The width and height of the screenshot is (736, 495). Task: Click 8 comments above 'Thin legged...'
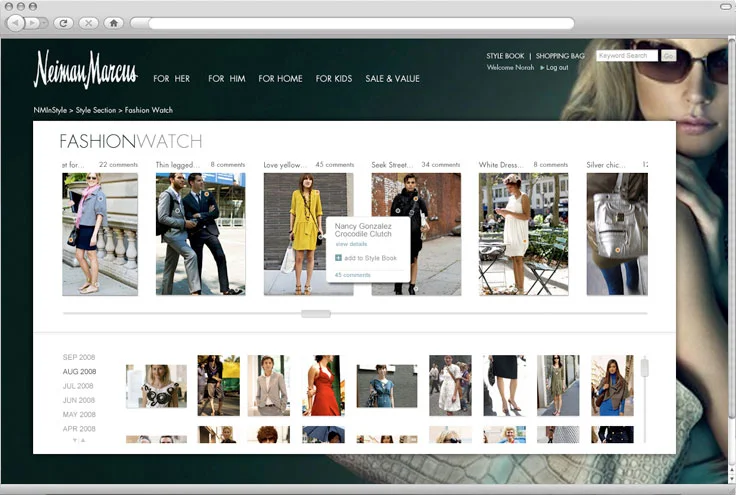click(228, 165)
